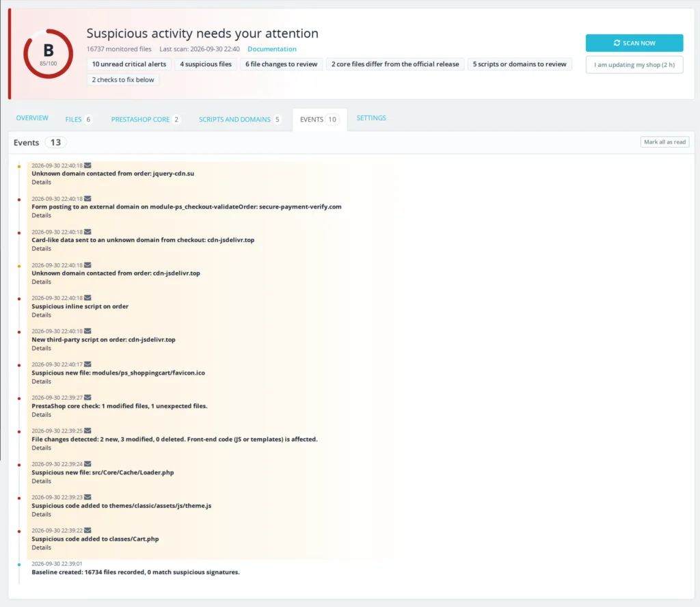700x607 pixels.
Task: Open the Settings tab
Action: (371, 118)
